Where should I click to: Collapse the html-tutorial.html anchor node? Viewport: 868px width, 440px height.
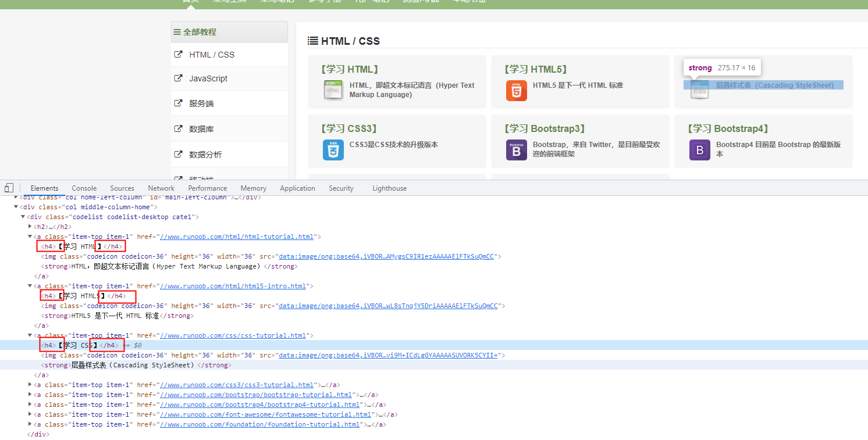click(30, 237)
